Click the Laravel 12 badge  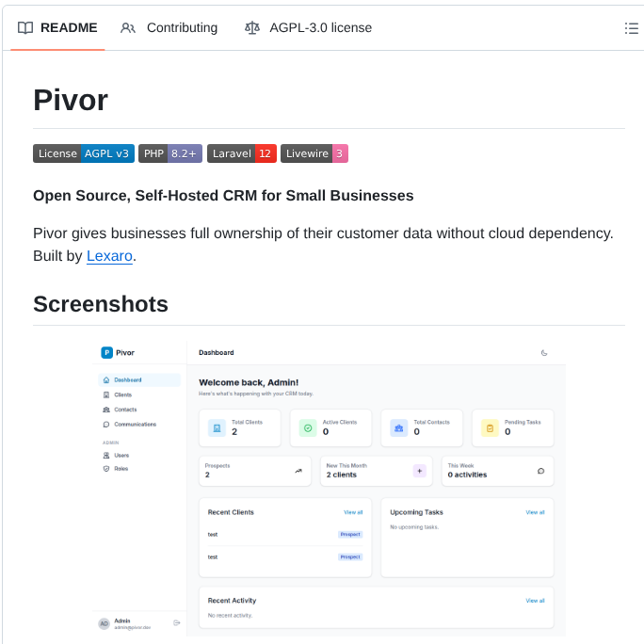point(241,153)
